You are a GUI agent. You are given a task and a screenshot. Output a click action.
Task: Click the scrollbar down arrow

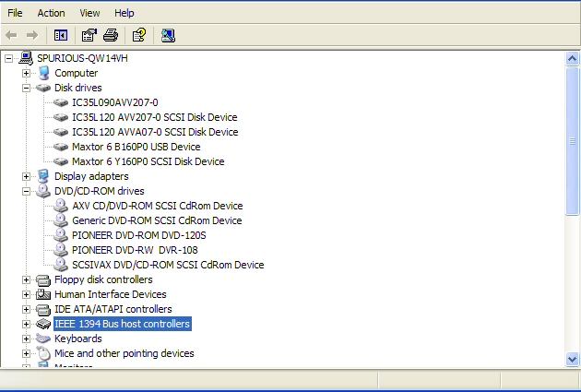pos(573,360)
